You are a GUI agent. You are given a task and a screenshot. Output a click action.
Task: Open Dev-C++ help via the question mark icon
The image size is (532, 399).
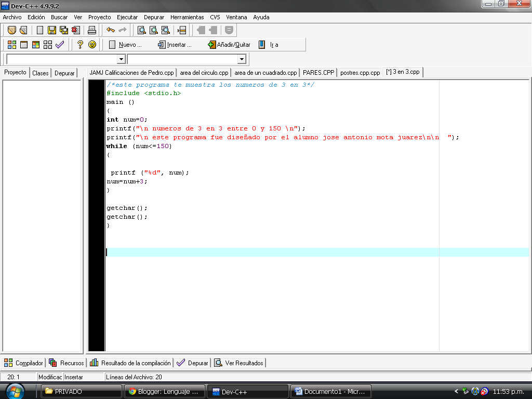pos(79,44)
